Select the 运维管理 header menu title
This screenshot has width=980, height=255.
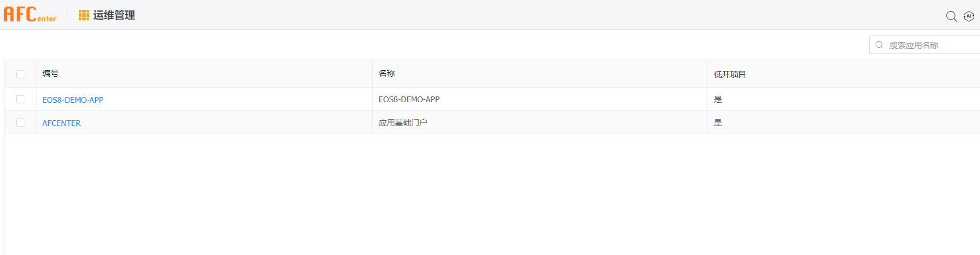[x=114, y=15]
